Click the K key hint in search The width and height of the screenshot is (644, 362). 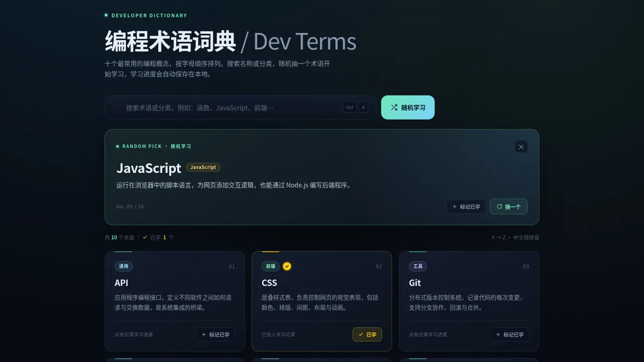point(363,108)
